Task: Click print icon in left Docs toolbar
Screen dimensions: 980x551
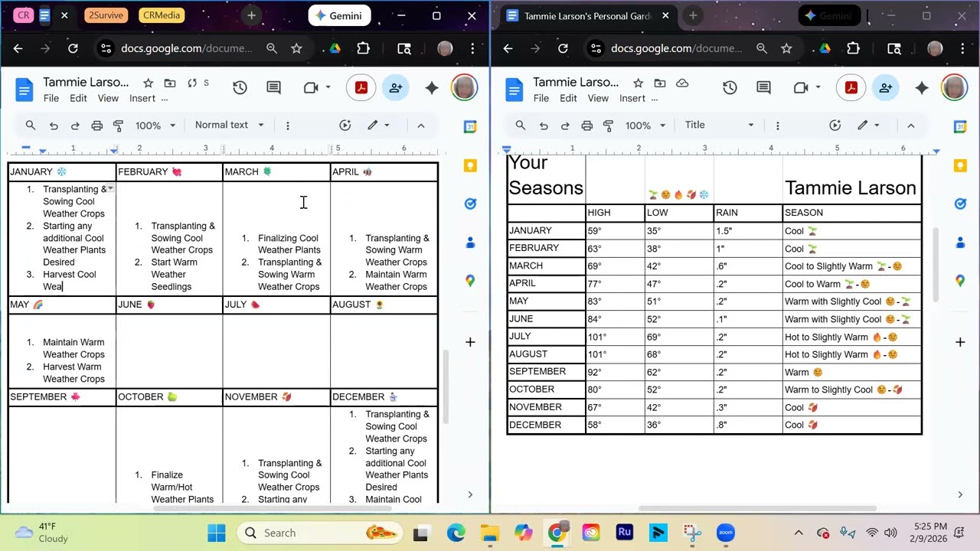Action: [x=96, y=126]
